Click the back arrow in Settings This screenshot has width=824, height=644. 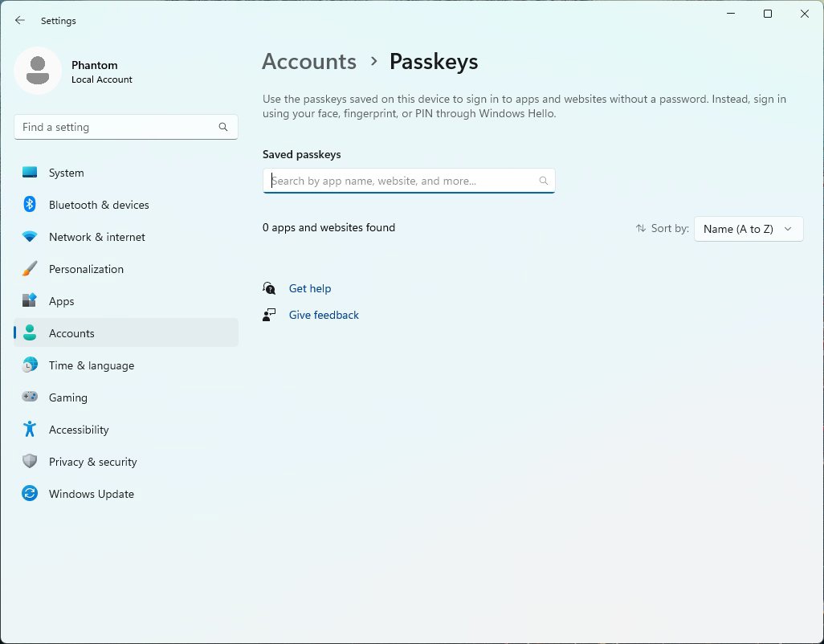click(19, 20)
